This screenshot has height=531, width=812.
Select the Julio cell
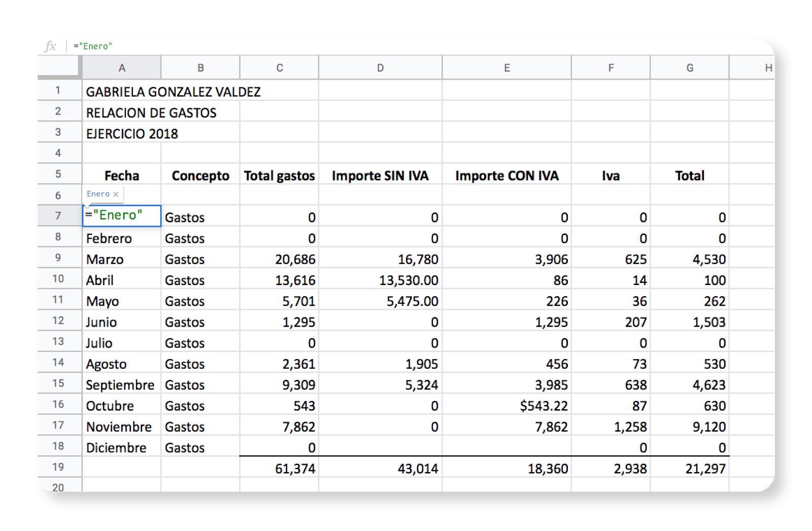[x=122, y=343]
